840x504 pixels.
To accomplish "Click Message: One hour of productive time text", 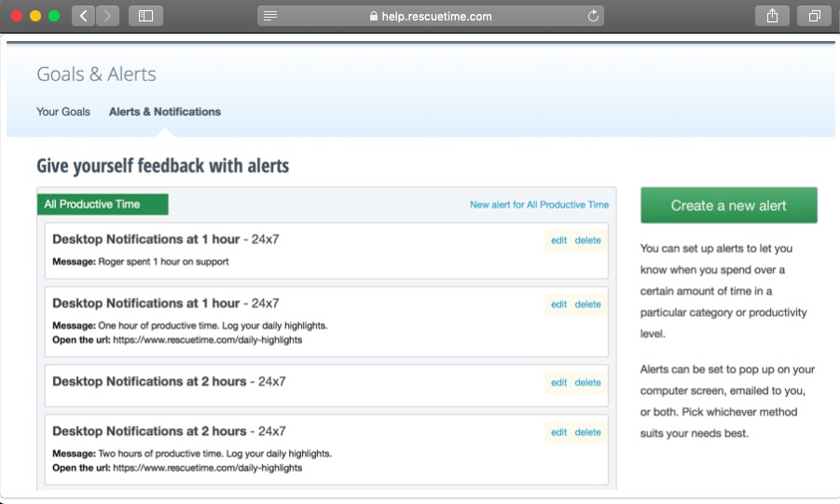I will pos(189,325).
